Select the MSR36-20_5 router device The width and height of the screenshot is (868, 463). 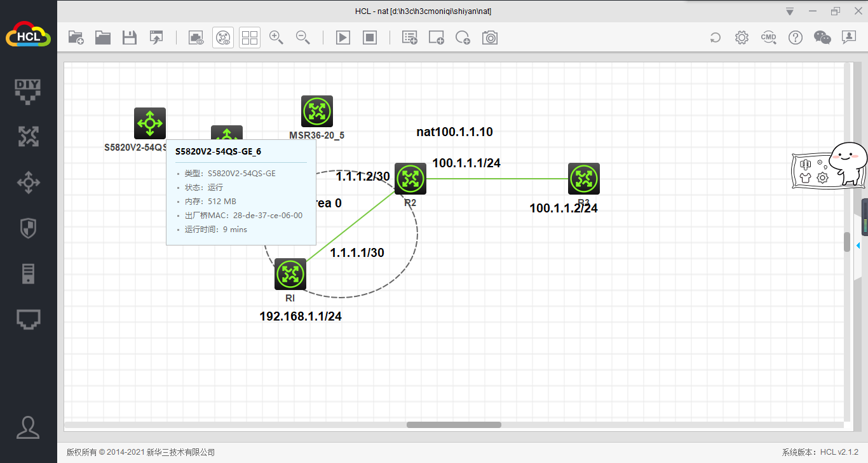pyautogui.click(x=317, y=111)
